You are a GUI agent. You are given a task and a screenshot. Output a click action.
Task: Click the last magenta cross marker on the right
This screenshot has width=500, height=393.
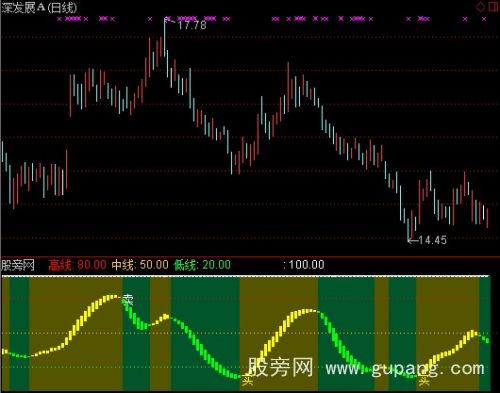[484, 19]
